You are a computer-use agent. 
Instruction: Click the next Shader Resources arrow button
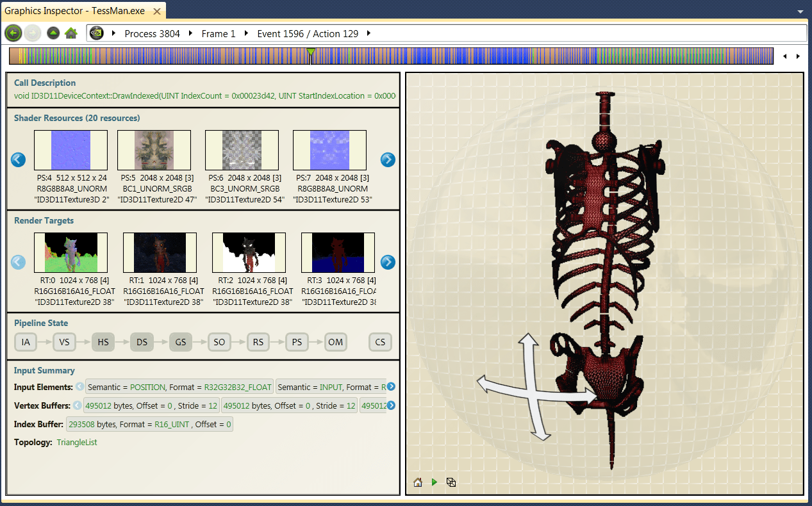388,159
